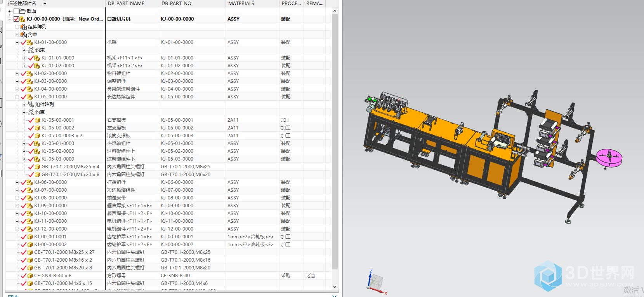Sort by descriptive part name column header

[x=55, y=3]
